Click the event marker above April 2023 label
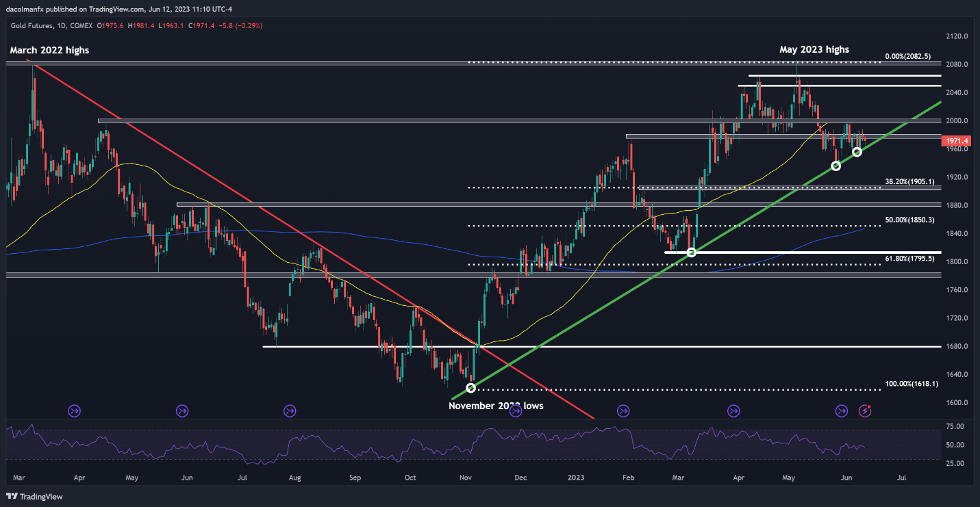The image size is (980, 507). pyautogui.click(x=733, y=411)
